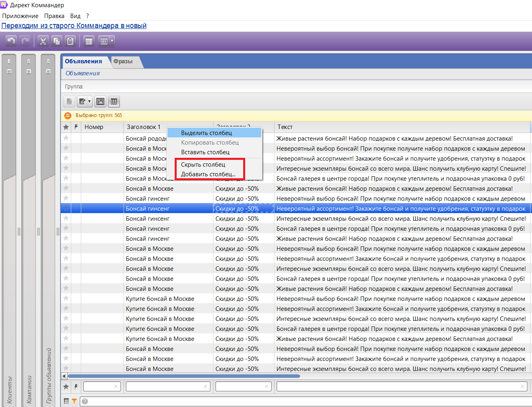Click the columns layout toolbar icon
Image resolution: width=532 pixels, height=407 pixels.
[x=89, y=41]
